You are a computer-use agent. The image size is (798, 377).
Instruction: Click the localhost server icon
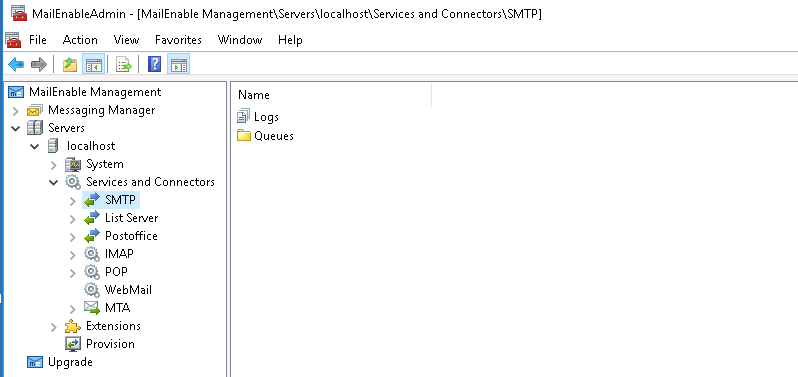(x=53, y=146)
